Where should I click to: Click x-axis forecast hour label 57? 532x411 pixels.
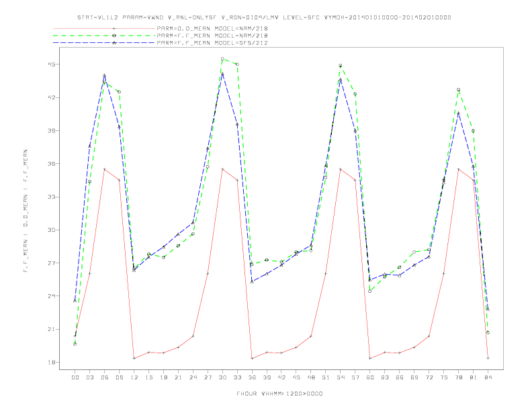355,377
